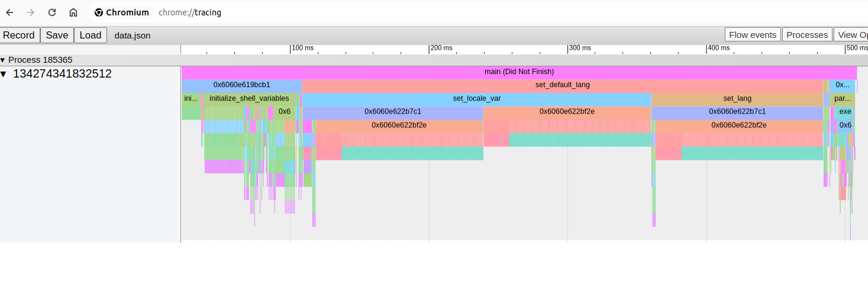Click the browser forward arrow
Screen dimensions: 868x289
coord(31,12)
